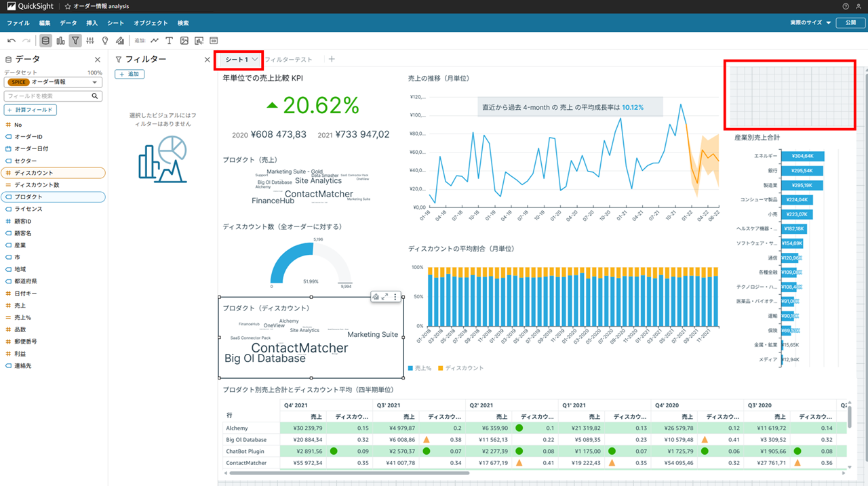Open the 実際のサイズ zoom dropdown

coord(810,22)
